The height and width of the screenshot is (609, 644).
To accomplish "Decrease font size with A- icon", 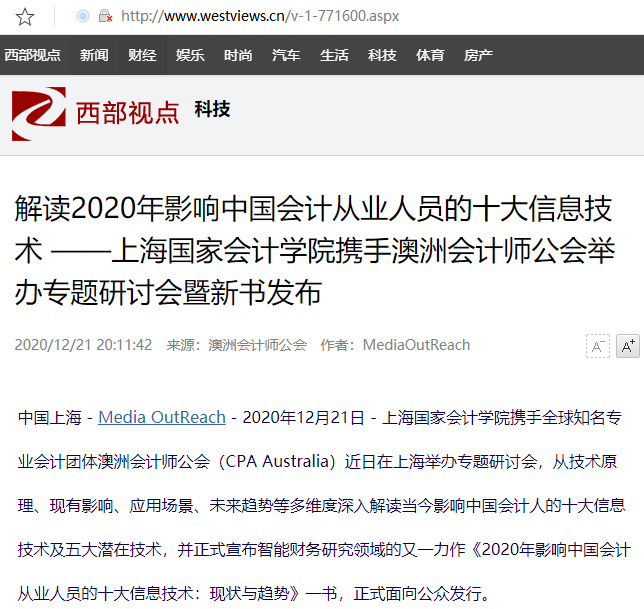I will pos(598,346).
